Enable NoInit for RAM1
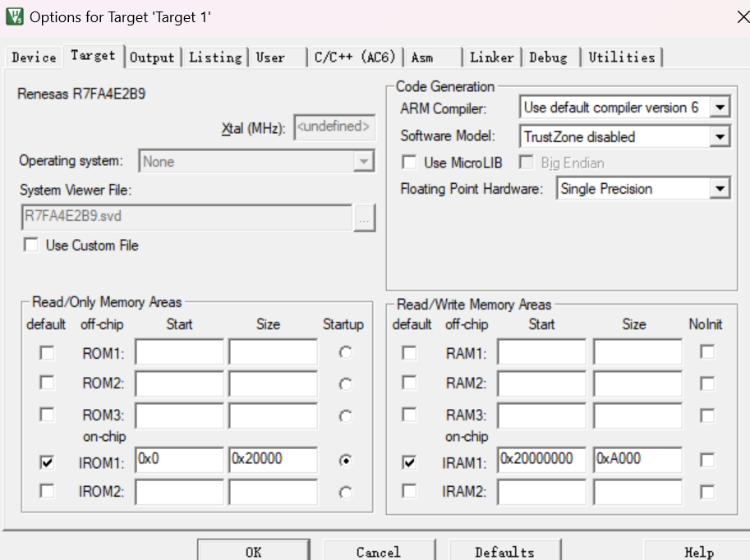 707,352
